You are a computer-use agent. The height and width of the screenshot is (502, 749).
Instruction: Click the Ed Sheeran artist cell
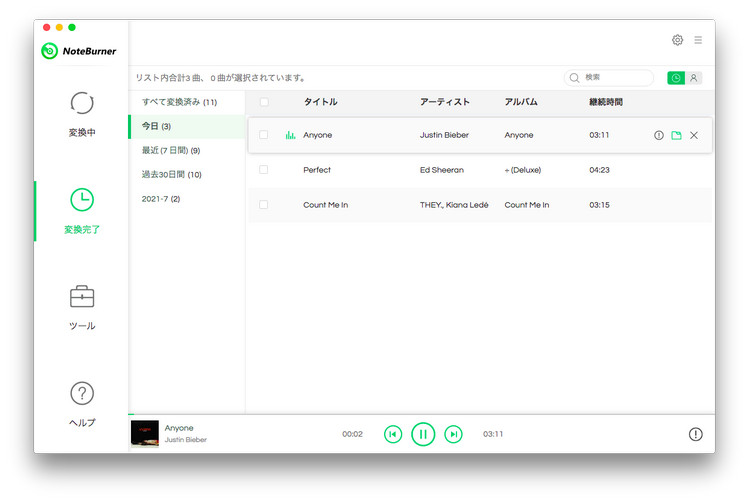[x=441, y=170]
